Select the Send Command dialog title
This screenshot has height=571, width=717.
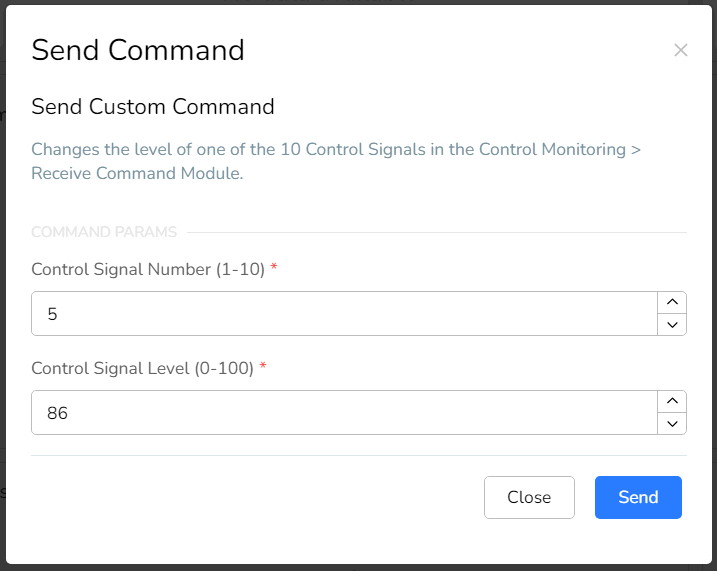click(x=138, y=50)
